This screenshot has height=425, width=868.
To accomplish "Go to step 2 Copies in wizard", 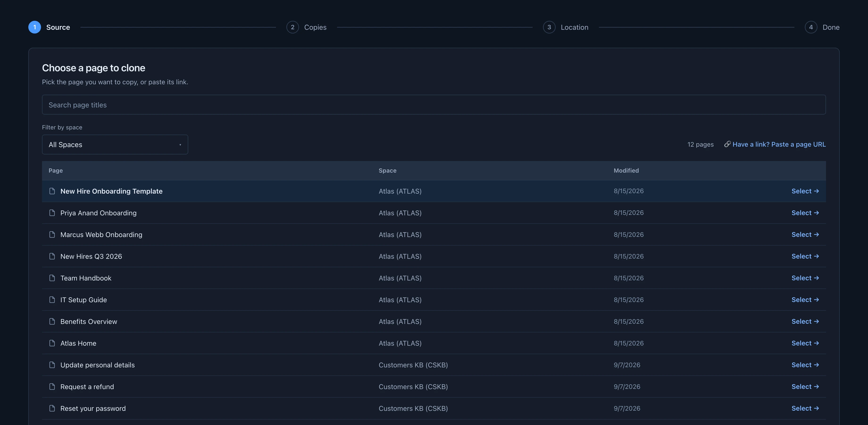I will click(306, 27).
